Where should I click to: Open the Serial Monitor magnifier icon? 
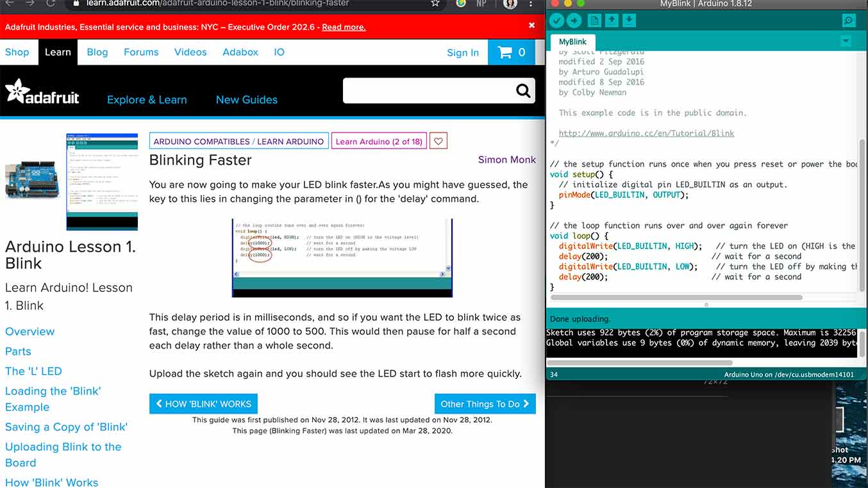click(849, 20)
